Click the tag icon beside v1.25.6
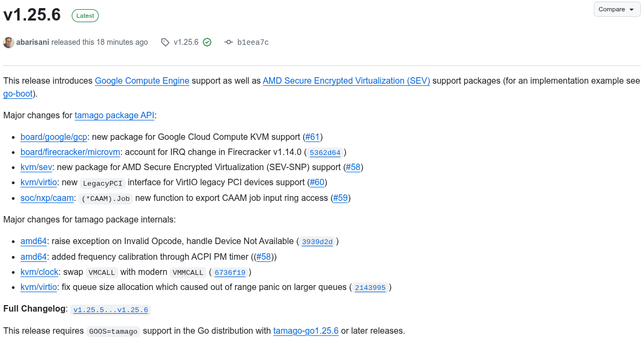 [165, 42]
